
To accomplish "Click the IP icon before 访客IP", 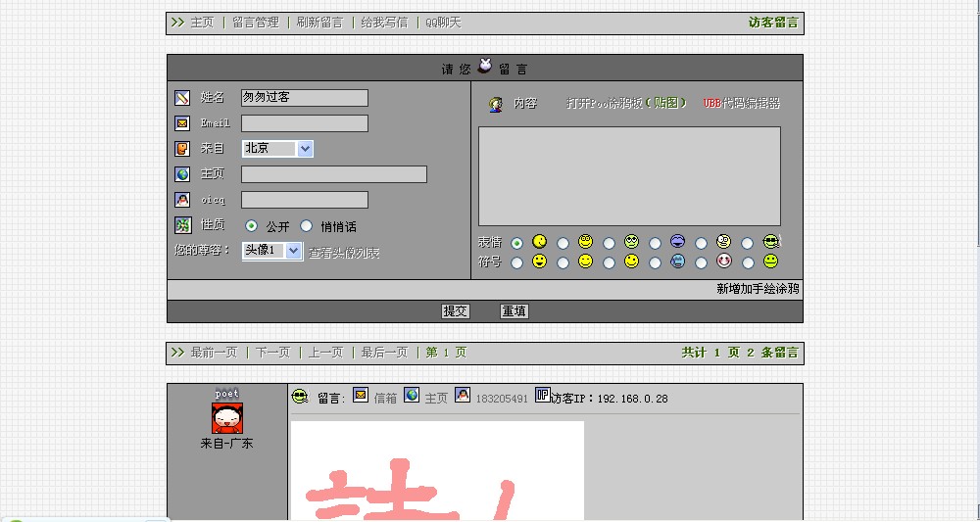I will pos(542,395).
